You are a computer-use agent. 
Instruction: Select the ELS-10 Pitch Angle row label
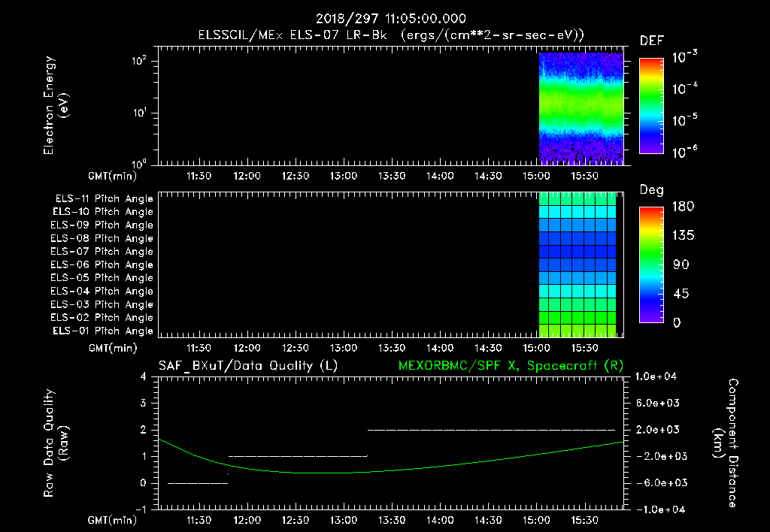103,212
